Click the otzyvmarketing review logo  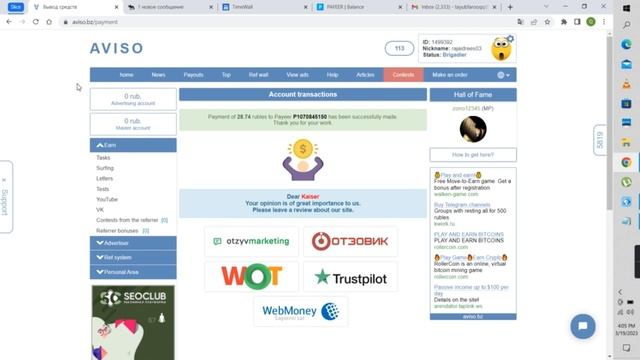coord(251,241)
